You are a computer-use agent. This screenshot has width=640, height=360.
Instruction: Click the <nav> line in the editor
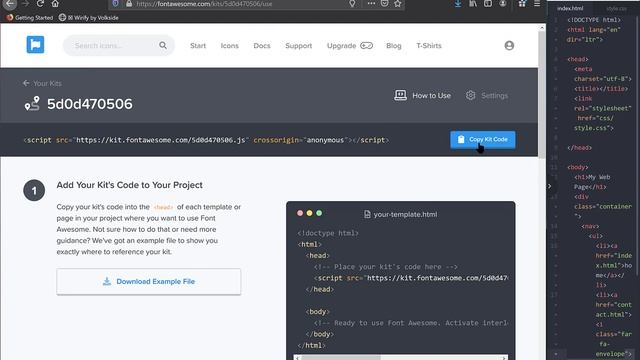(590, 226)
